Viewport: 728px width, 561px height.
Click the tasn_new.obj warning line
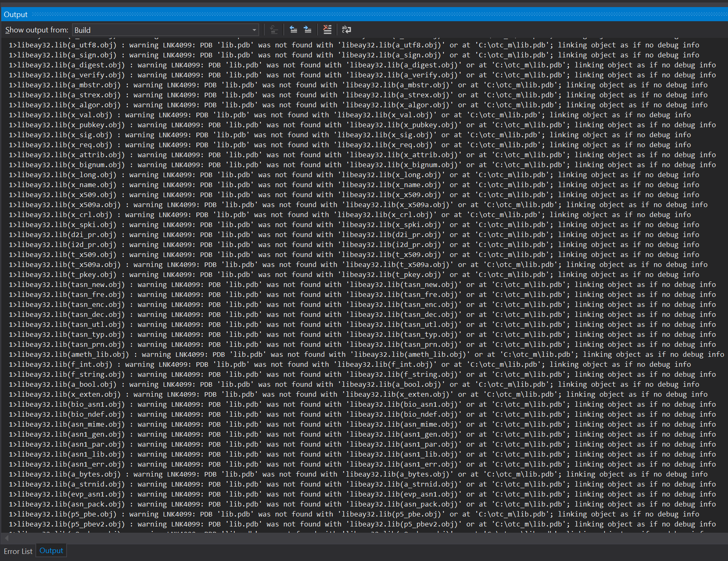(362, 284)
